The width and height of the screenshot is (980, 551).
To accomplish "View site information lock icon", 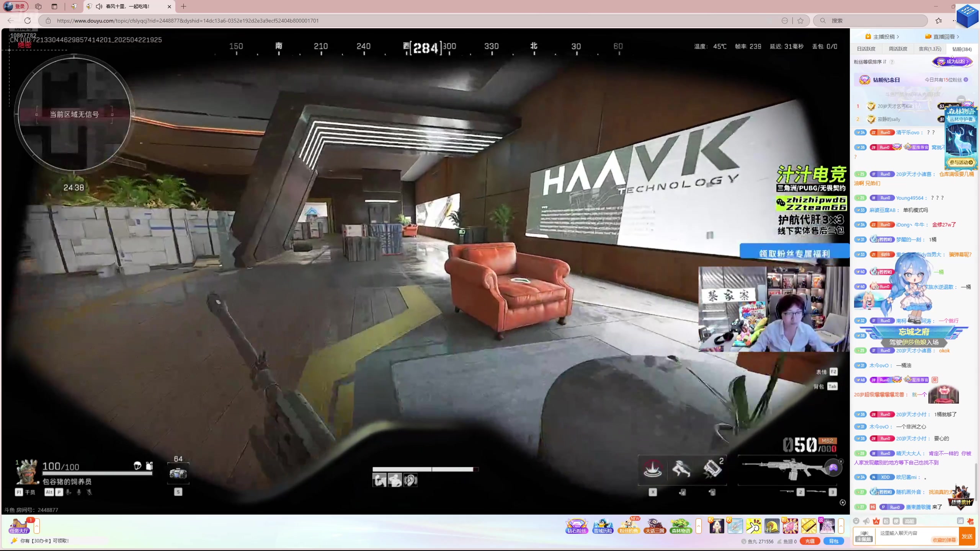I will click(x=48, y=21).
